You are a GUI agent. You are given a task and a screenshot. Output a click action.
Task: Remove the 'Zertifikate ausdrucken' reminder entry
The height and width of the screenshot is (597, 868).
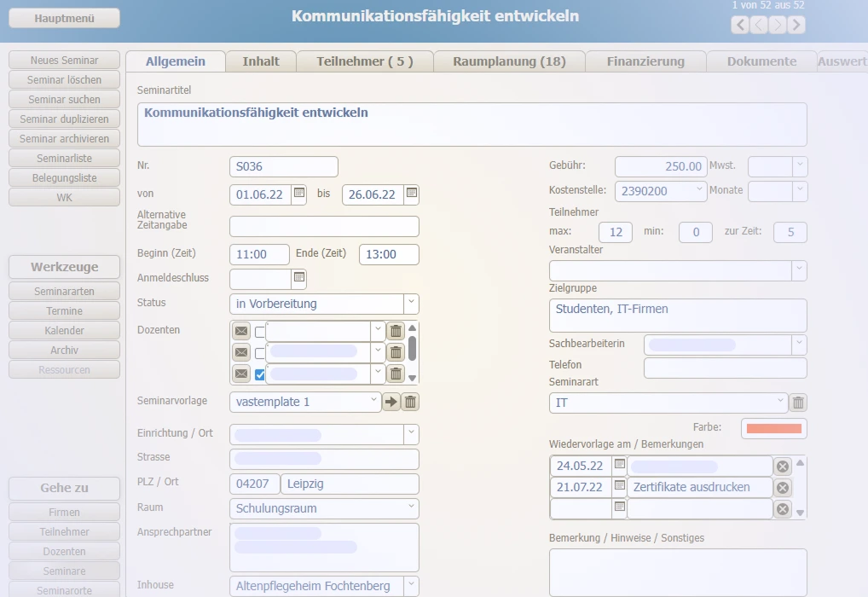tap(783, 487)
